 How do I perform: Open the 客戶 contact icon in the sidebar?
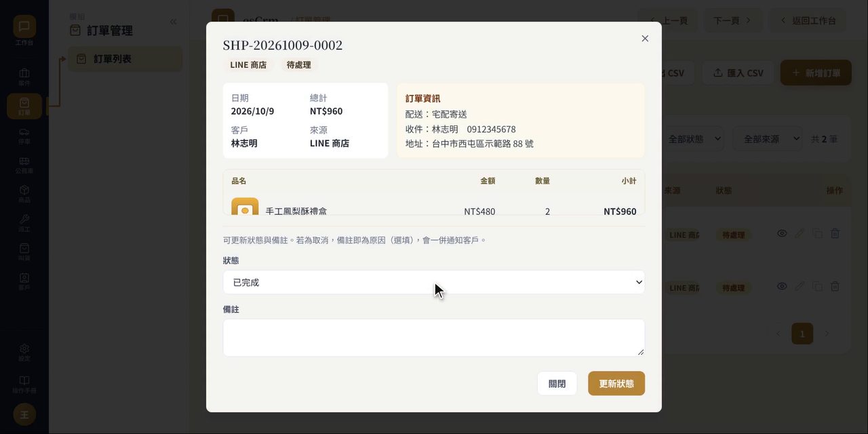[24, 277]
